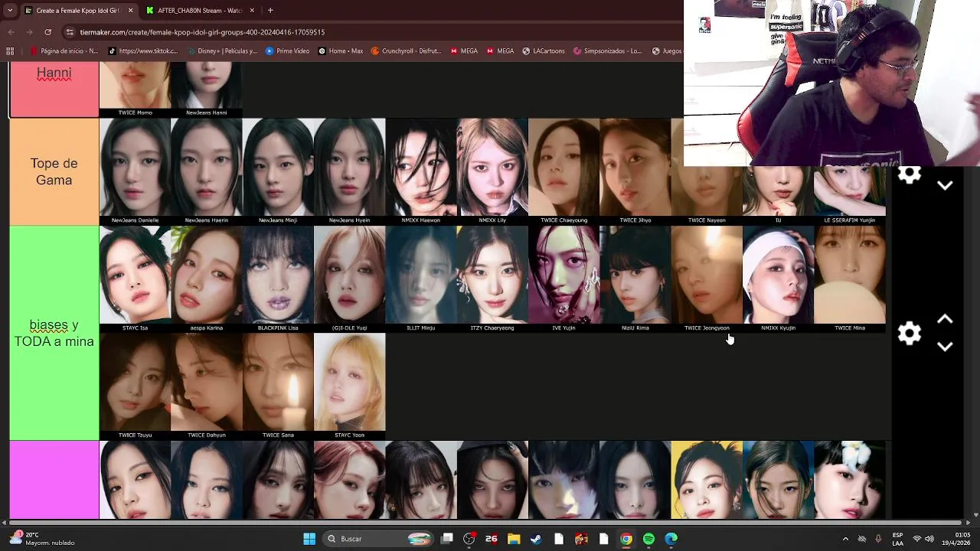Move biases tier row down

[x=945, y=347]
